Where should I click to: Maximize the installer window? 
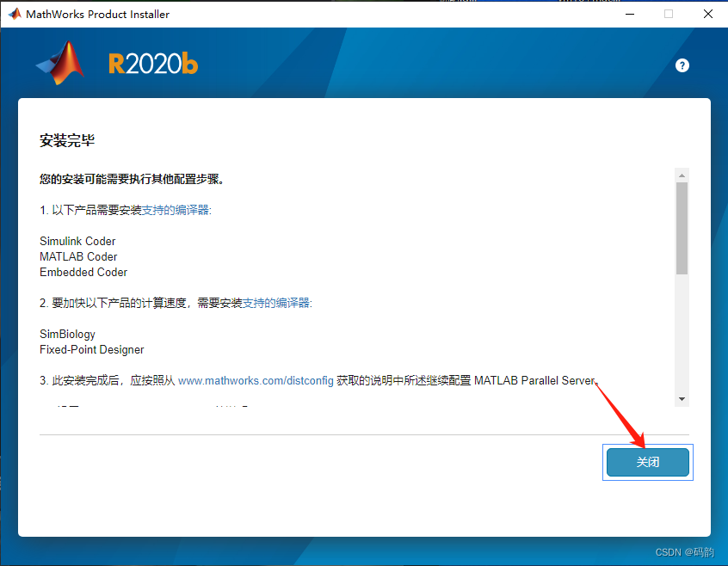pos(669,14)
